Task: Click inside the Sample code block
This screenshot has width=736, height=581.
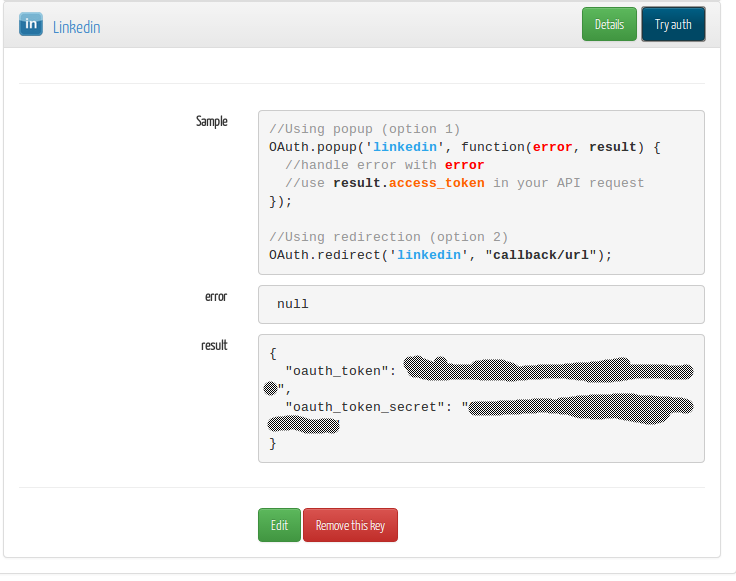Action: tap(481, 192)
